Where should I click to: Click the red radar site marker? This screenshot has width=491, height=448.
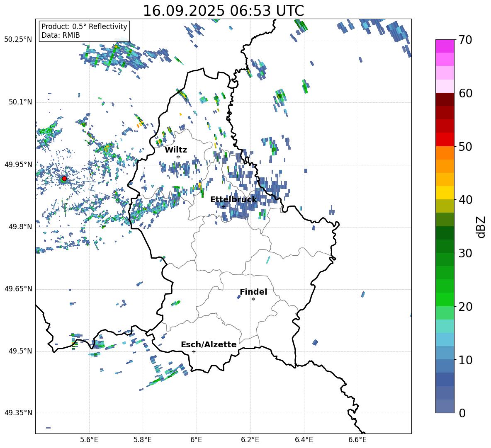point(64,179)
